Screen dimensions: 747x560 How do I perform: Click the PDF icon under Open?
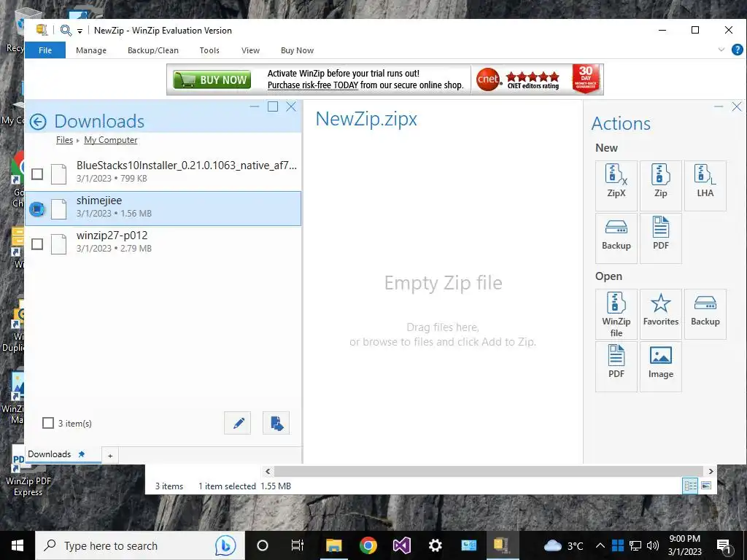(x=616, y=367)
